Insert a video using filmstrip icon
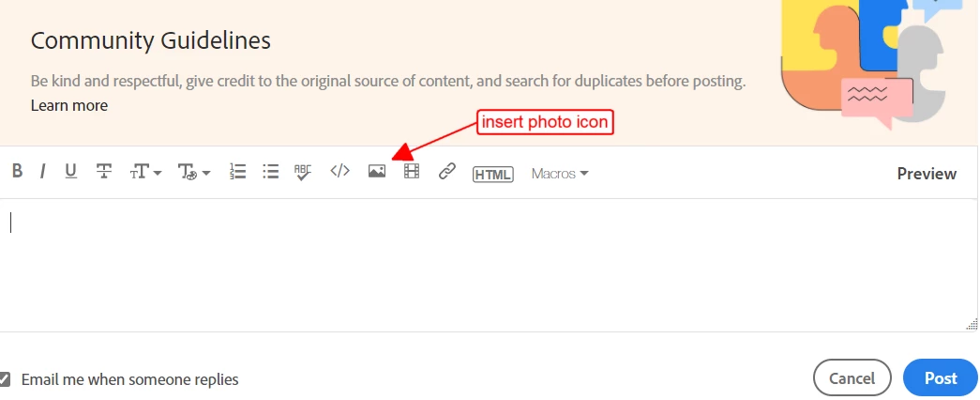This screenshot has width=980, height=400. tap(412, 171)
